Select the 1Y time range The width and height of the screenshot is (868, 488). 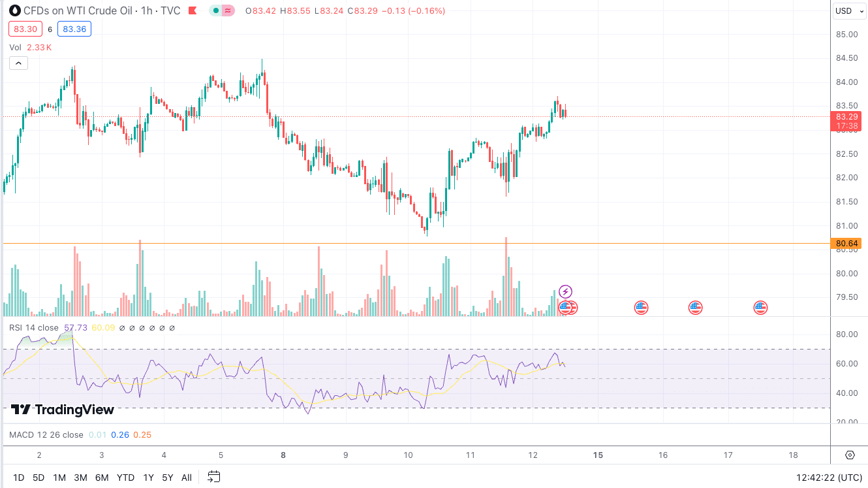point(149,478)
